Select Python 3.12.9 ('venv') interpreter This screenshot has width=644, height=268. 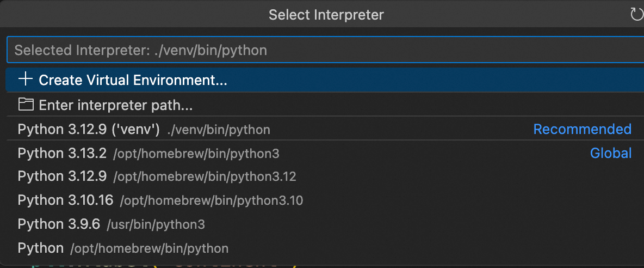point(325,129)
